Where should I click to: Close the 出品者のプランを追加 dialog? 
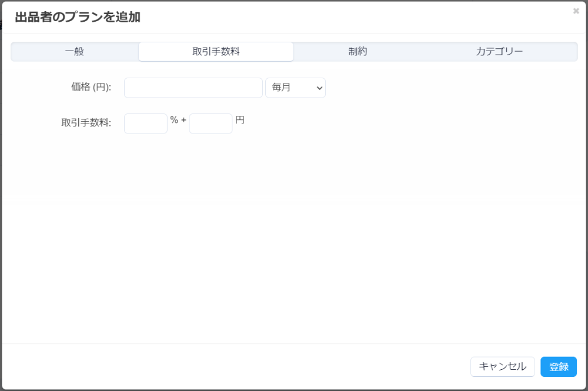576,11
